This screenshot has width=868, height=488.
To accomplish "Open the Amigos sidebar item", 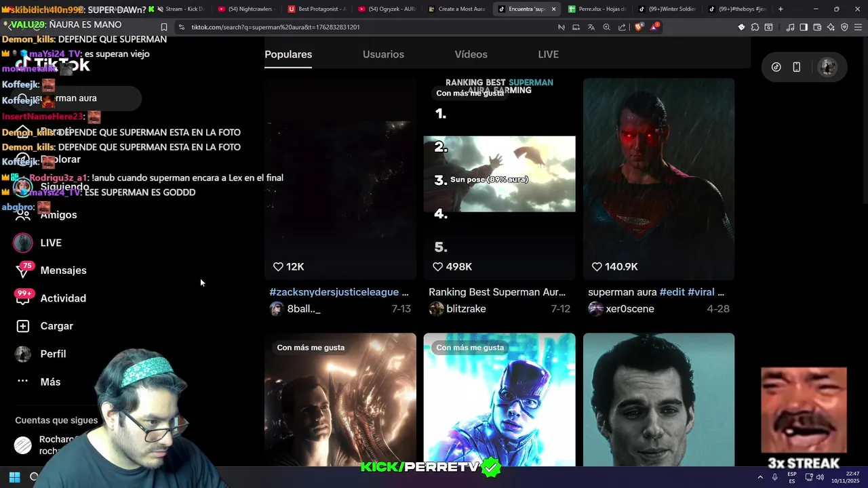I will click(46, 215).
